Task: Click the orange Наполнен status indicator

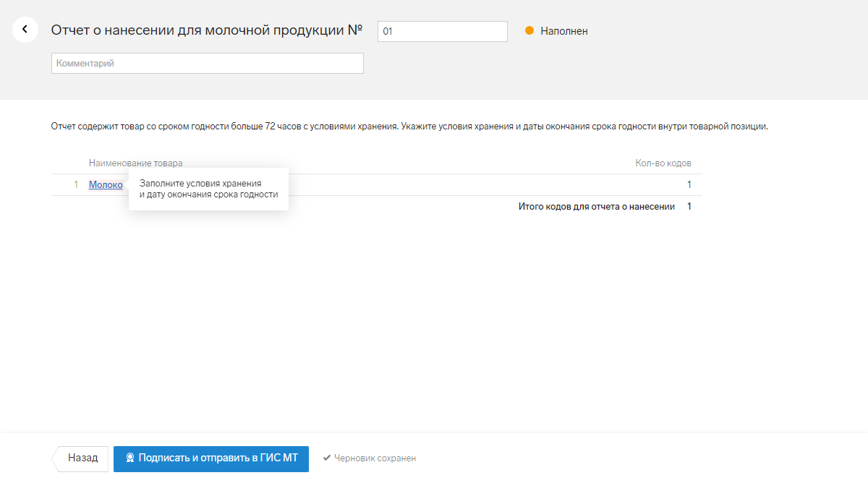Action: tap(556, 31)
